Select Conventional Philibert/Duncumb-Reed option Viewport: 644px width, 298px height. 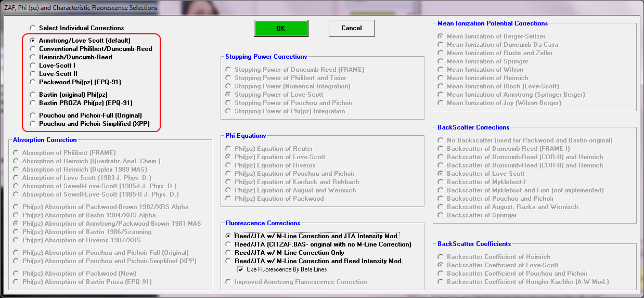tap(33, 49)
